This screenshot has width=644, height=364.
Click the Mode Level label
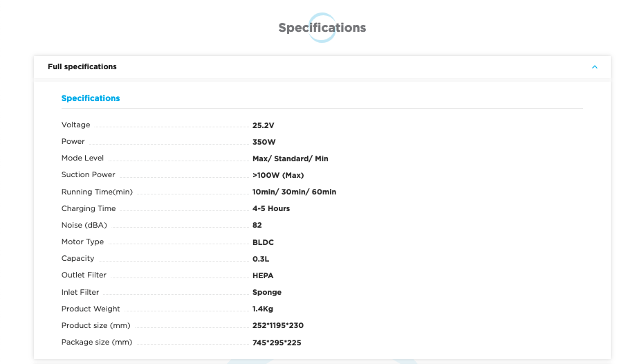[82, 158]
